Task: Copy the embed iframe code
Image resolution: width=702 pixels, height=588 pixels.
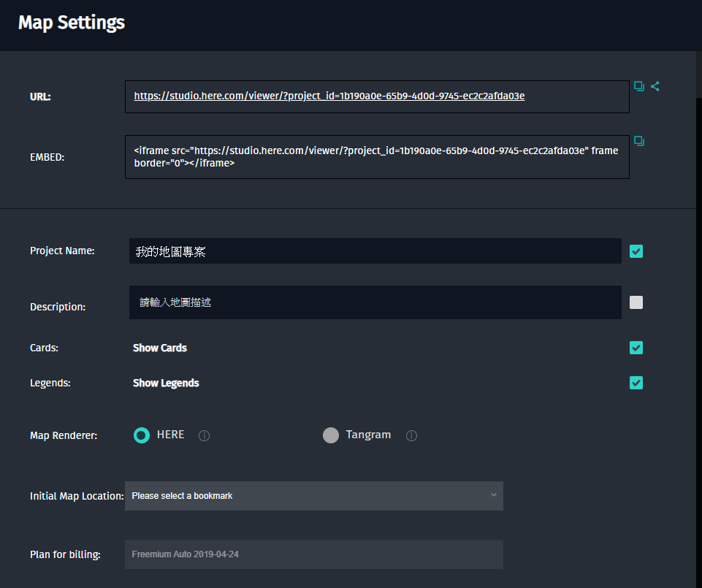Action: [639, 141]
